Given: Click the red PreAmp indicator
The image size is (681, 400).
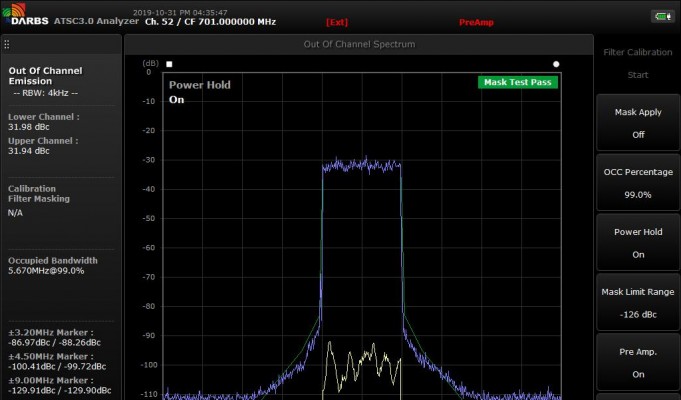Looking at the screenshot, I should 476,22.
